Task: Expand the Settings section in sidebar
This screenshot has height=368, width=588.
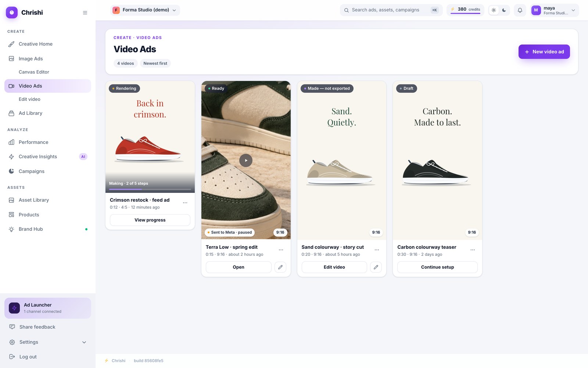Action: coord(48,342)
